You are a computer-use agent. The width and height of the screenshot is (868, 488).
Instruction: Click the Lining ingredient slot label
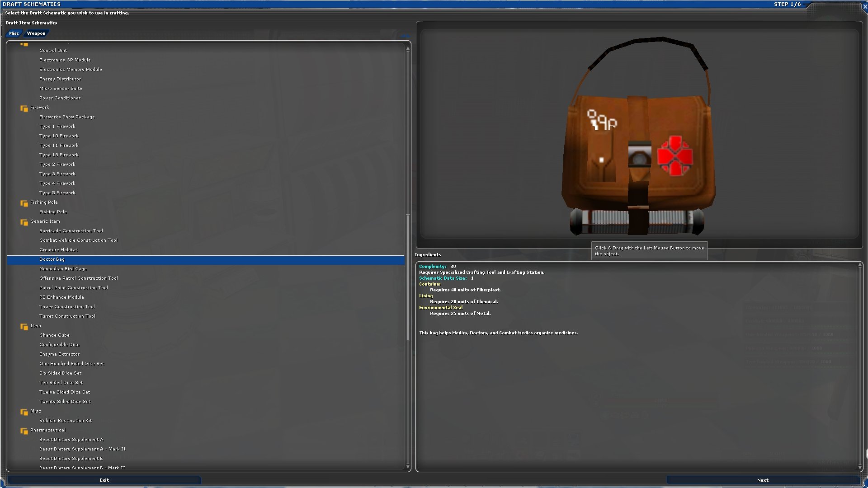tap(426, 296)
